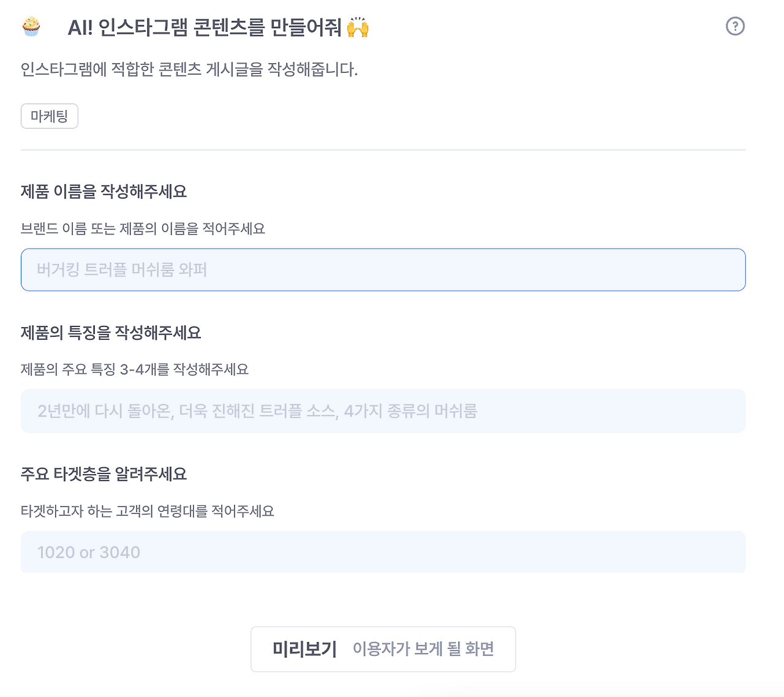The height and width of the screenshot is (697, 784).
Task: Click the description '인스타그램에 적합한 콘텐츠 게시글을 작성해줍니다'
Action: point(189,69)
